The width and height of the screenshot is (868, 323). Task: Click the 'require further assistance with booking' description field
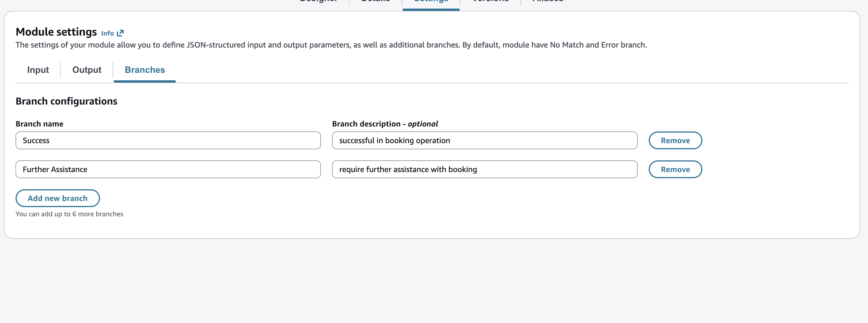tap(484, 169)
